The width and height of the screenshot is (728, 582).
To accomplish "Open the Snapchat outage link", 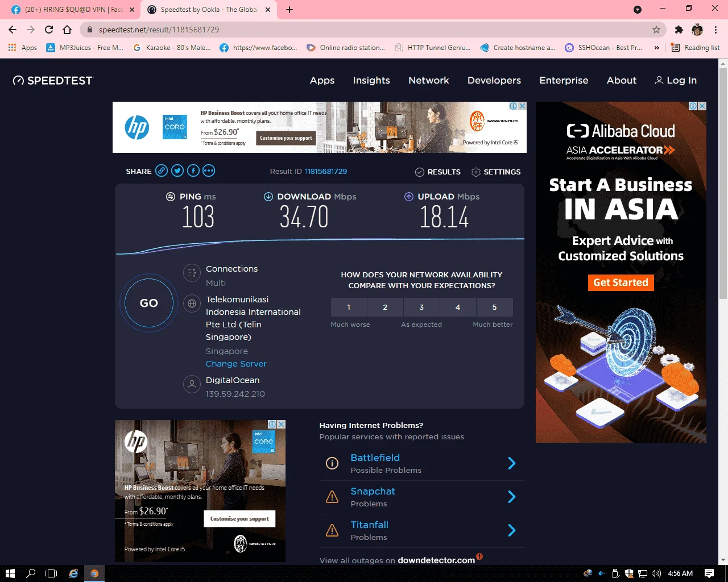I will (x=373, y=491).
